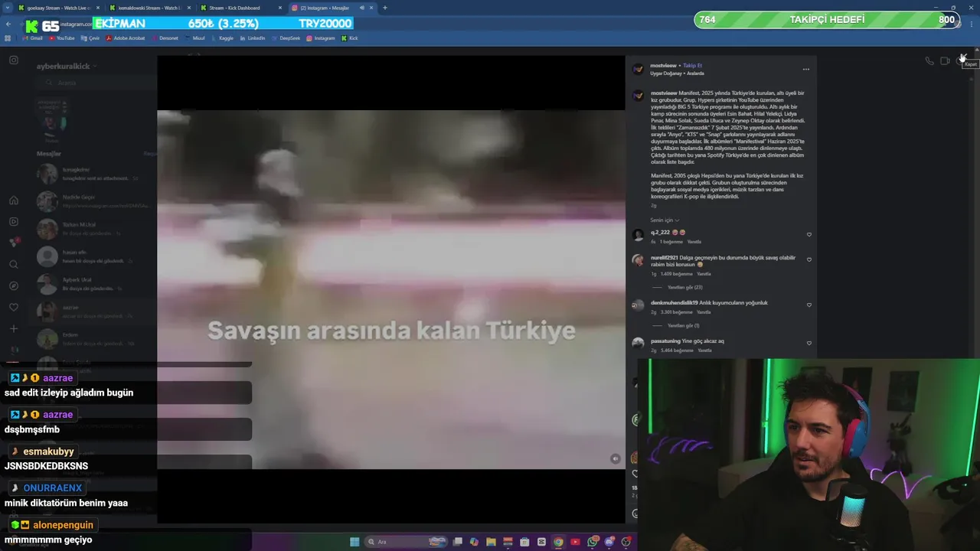Expand the 1 reply under denkmuhendislik19's comment
This screenshot has height=551, width=980.
683,325
